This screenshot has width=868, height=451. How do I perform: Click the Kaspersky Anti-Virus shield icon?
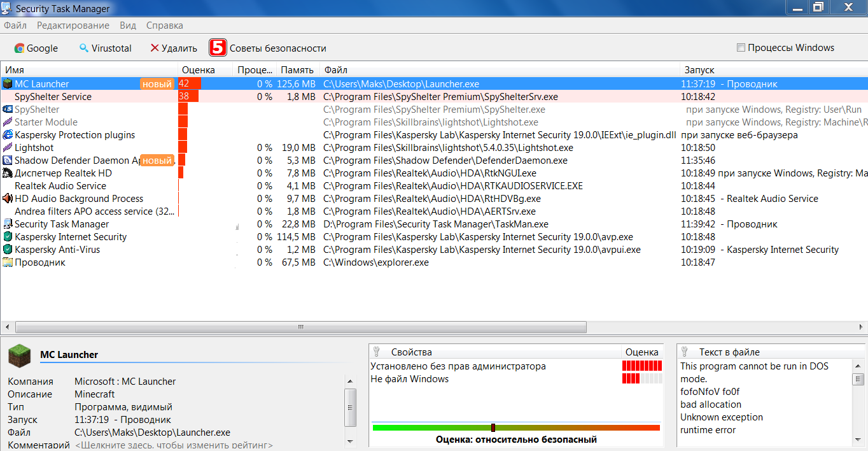click(x=8, y=249)
